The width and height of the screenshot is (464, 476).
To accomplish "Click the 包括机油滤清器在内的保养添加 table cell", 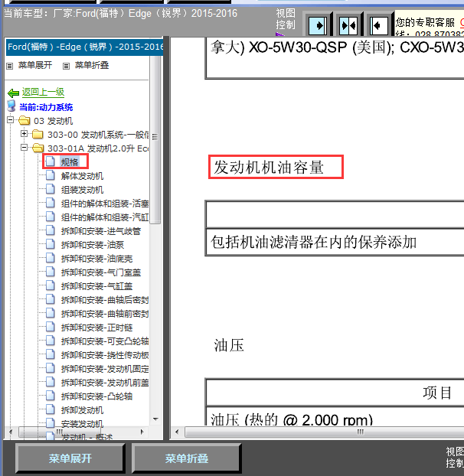I will pyautogui.click(x=335, y=243).
